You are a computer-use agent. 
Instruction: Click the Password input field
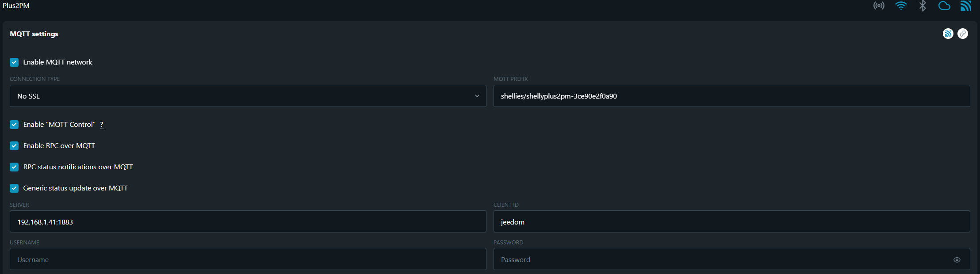coord(721,259)
